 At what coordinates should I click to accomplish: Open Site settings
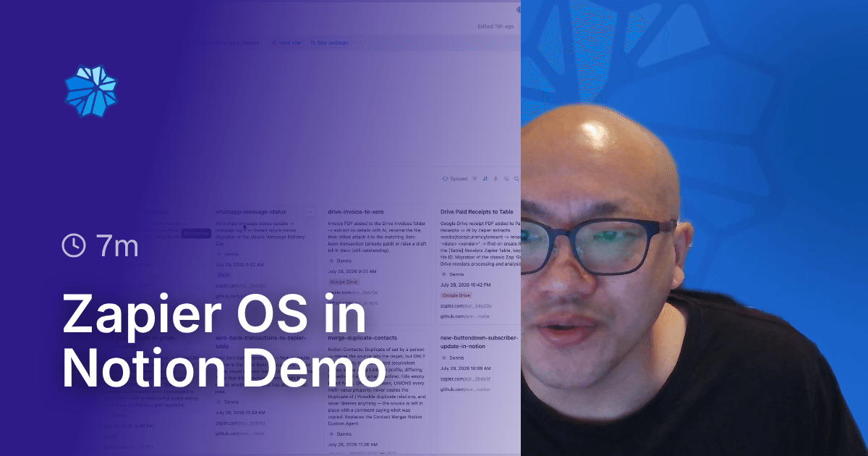click(329, 43)
